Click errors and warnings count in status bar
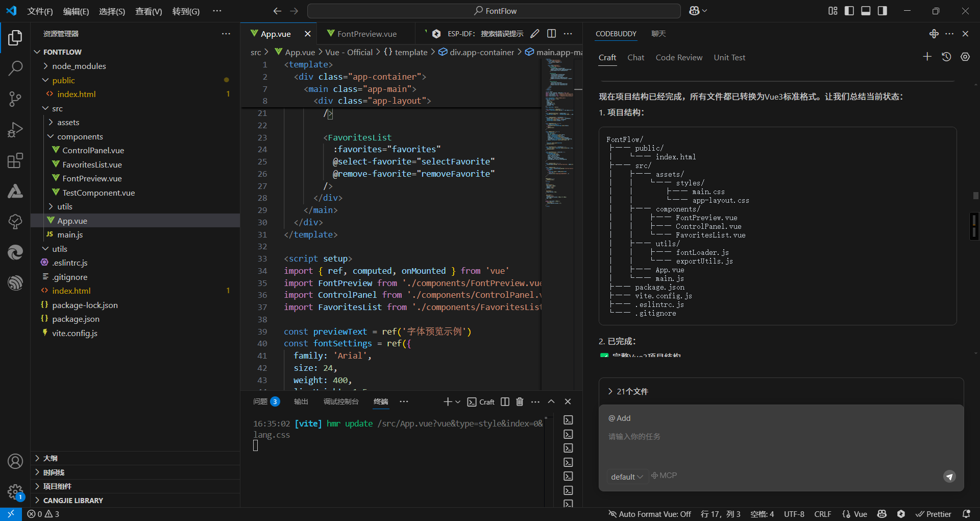980x521 pixels. tap(43, 514)
